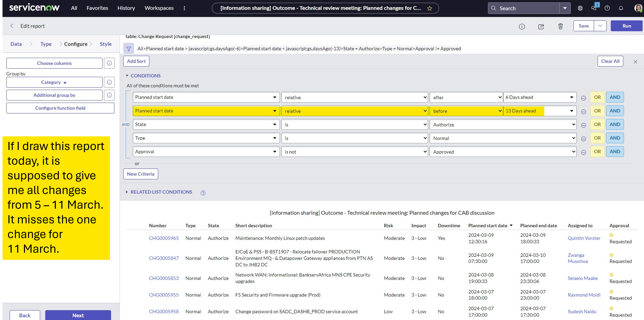Open the help question mark icon
The image size is (644, 320).
click(x=607, y=8)
